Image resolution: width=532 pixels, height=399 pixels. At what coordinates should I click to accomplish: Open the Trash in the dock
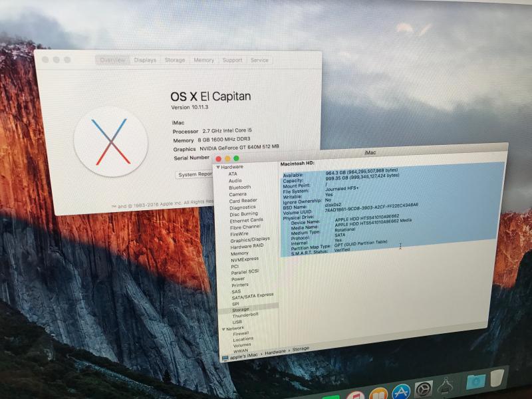pos(497,378)
